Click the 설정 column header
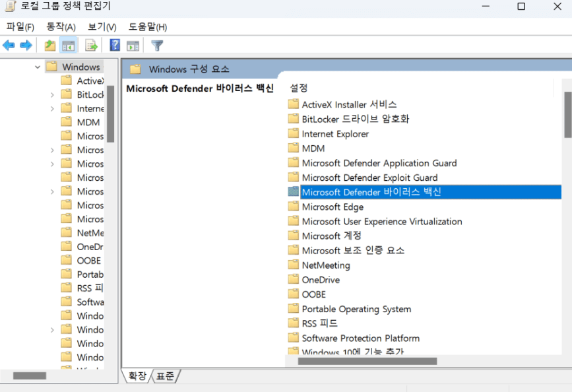This screenshot has width=572, height=392. click(298, 88)
